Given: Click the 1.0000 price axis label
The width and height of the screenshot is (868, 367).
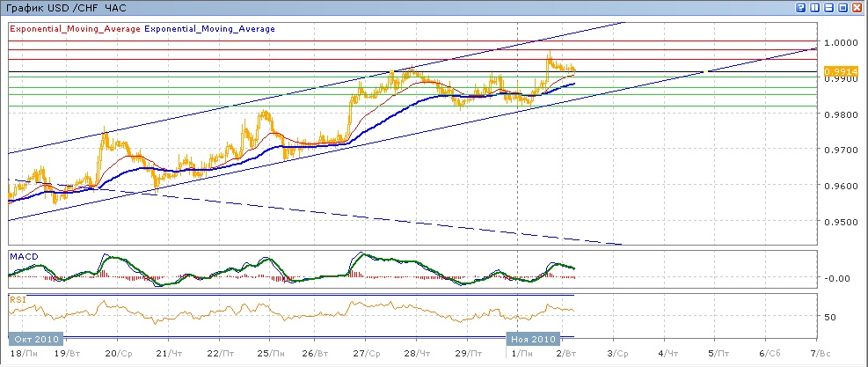Looking at the screenshot, I should (841, 43).
